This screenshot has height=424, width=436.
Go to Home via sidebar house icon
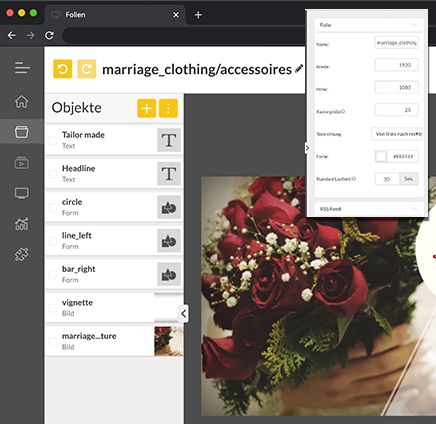pyautogui.click(x=22, y=102)
